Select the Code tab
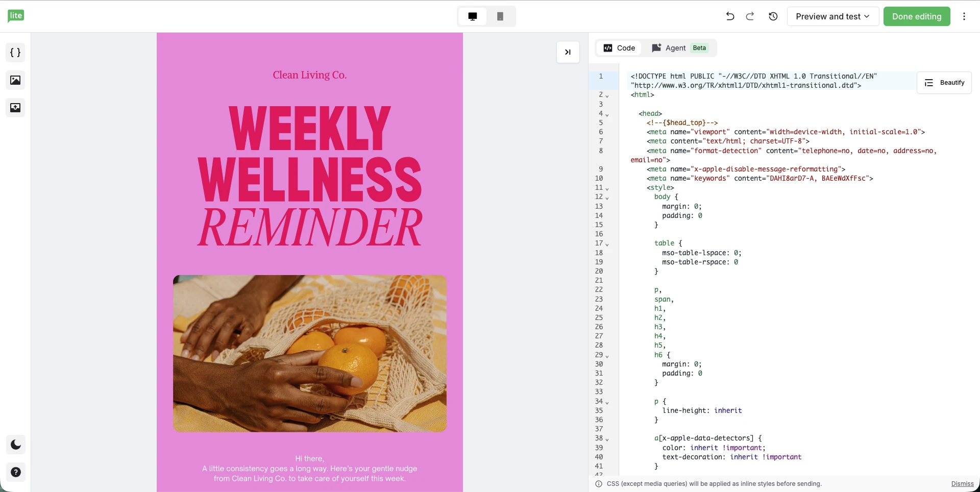The image size is (980, 492). (619, 48)
